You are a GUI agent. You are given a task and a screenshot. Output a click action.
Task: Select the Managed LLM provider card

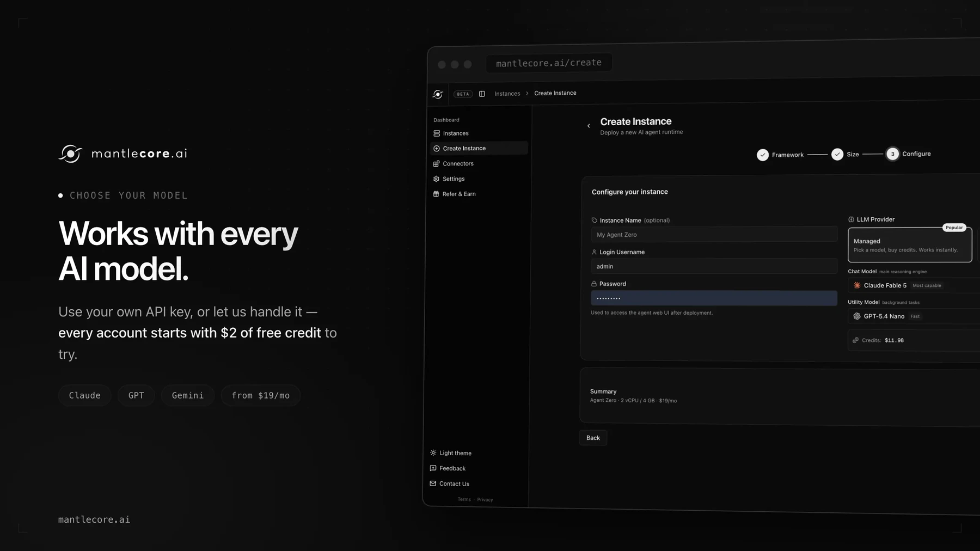910,245
